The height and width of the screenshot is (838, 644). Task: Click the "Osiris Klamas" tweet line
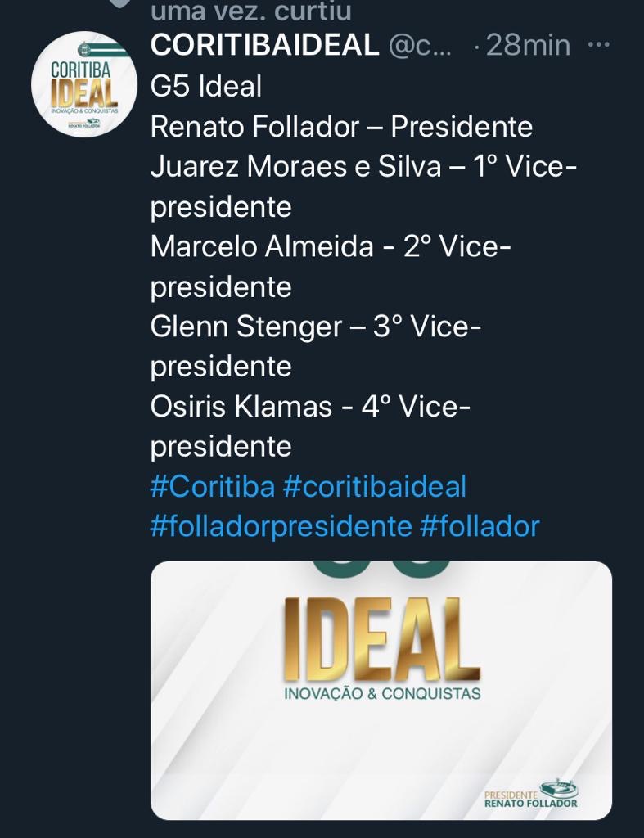coord(241,407)
